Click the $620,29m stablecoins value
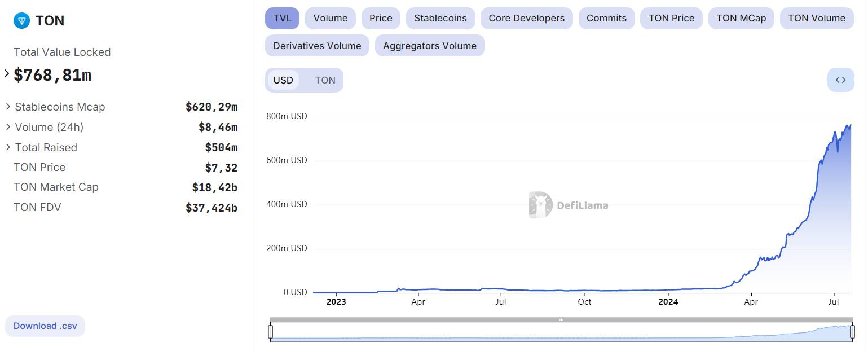 (212, 107)
